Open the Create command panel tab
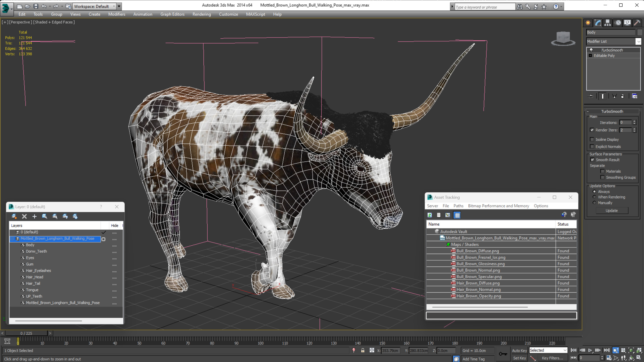The height and width of the screenshot is (362, 644). click(588, 23)
